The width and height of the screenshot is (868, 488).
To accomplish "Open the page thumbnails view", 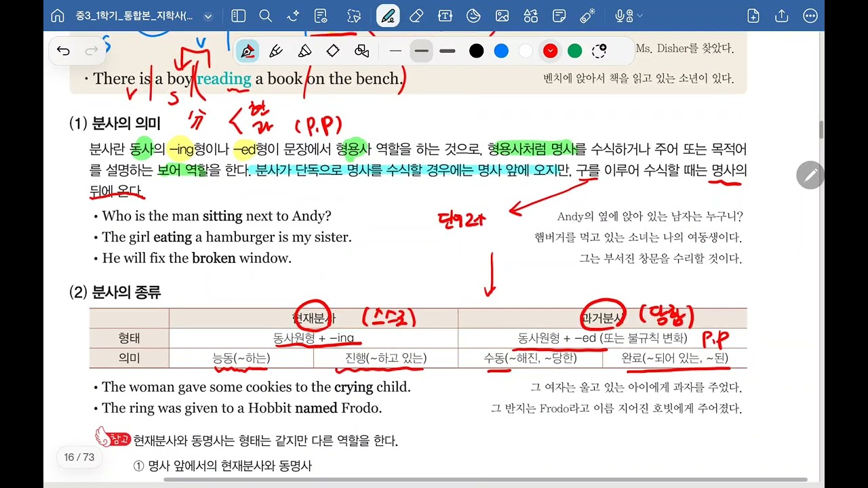I will coord(238,16).
